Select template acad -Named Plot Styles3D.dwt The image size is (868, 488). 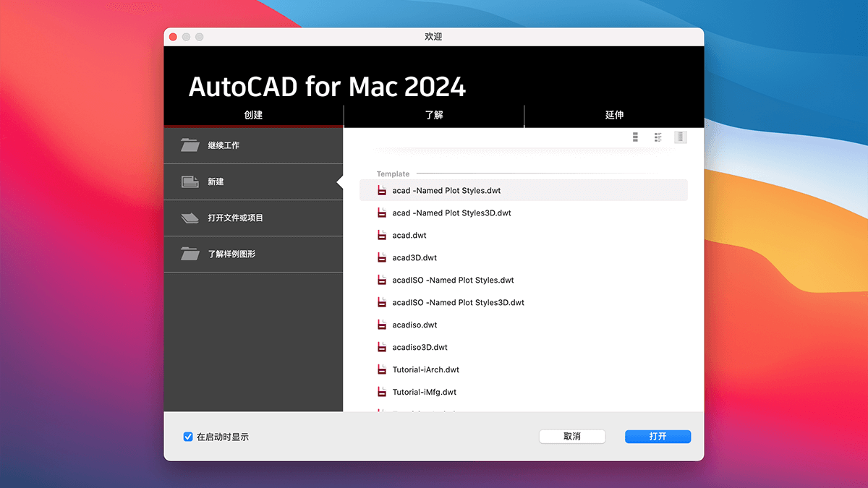(x=524, y=213)
